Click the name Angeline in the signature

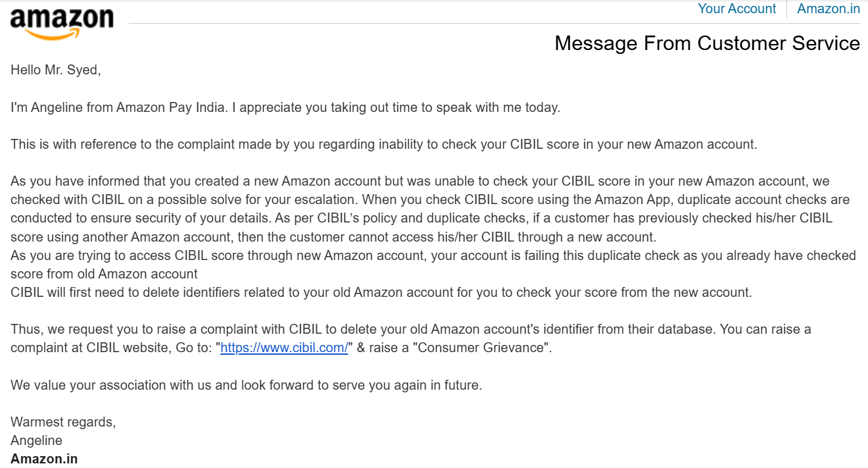(37, 440)
